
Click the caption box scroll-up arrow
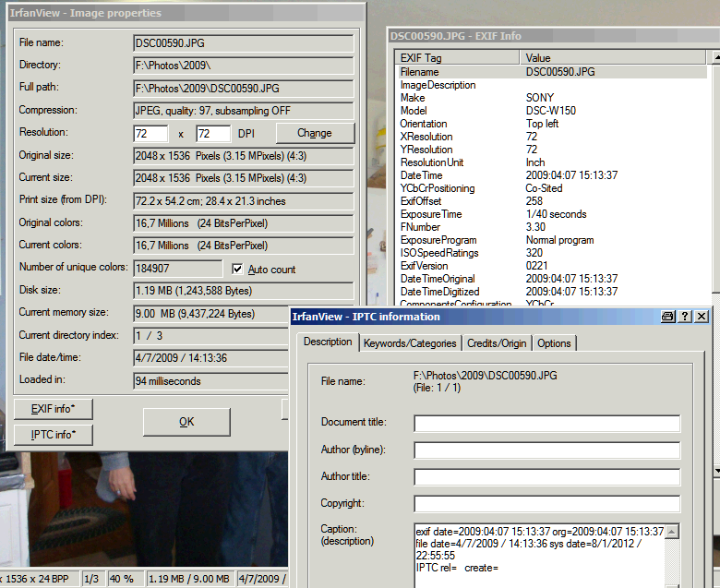pos(672,531)
